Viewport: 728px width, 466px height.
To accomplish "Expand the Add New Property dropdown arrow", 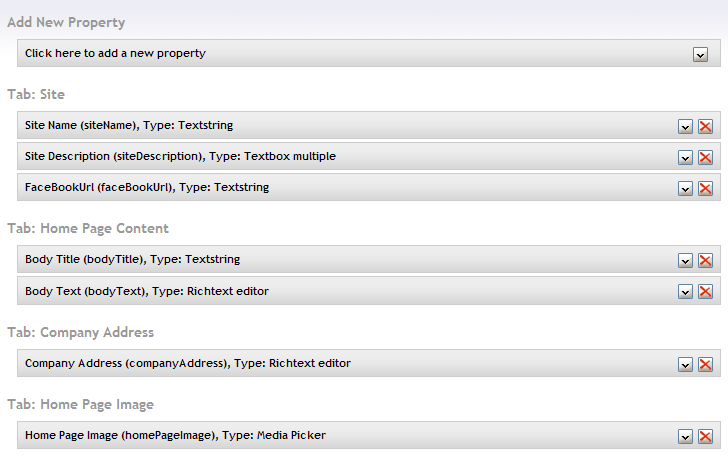I will (x=700, y=54).
